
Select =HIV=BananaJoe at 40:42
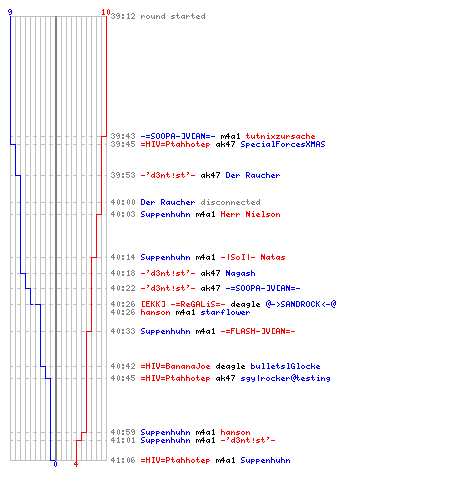point(175,366)
